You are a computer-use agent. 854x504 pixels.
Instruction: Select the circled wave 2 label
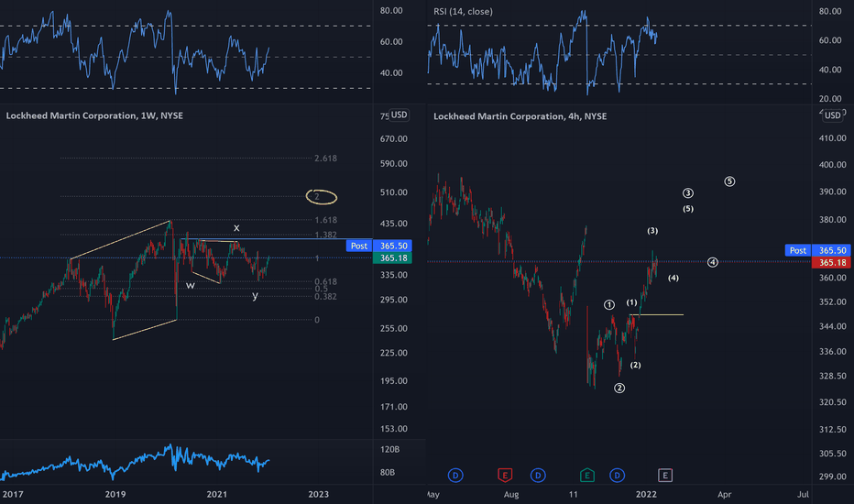[x=619, y=388]
